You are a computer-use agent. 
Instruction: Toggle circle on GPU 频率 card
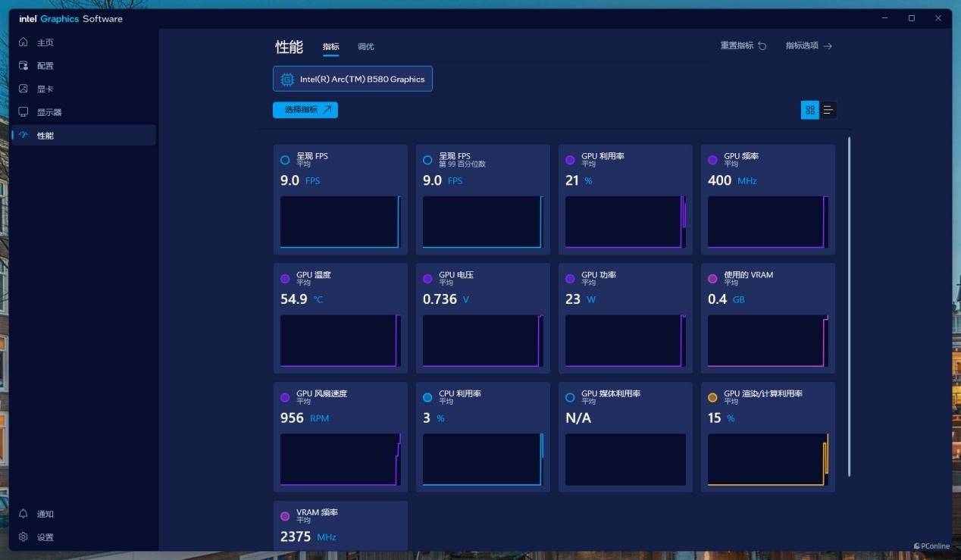(712, 160)
